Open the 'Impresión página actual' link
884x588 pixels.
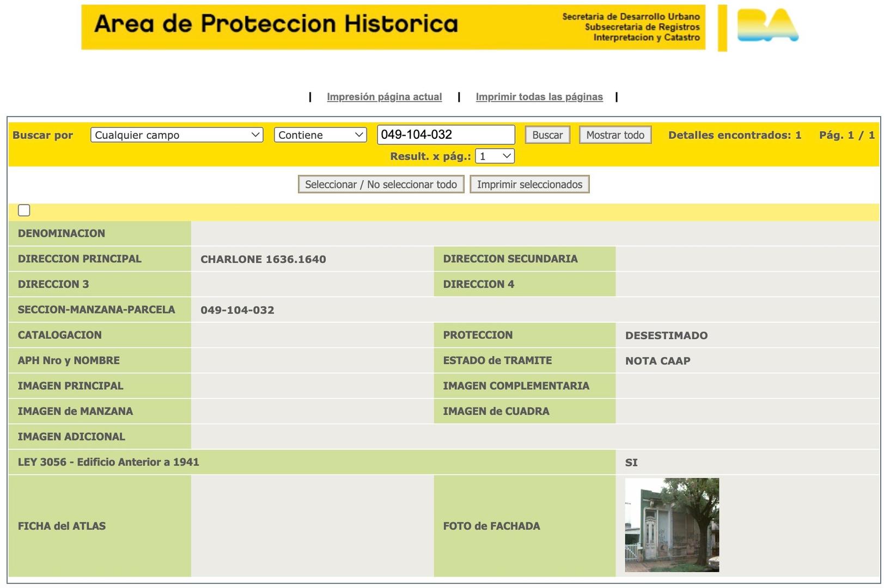point(385,97)
